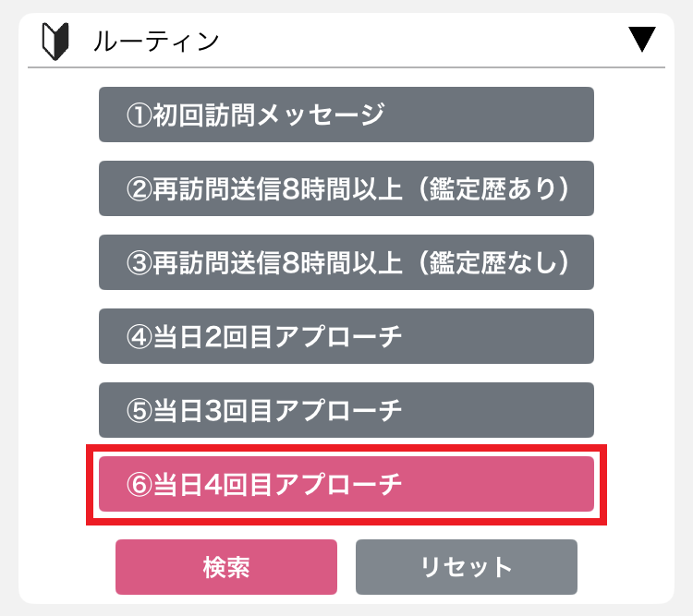The height and width of the screenshot is (616, 693).
Task: Click the circled ④ number icon
Action: (140, 336)
